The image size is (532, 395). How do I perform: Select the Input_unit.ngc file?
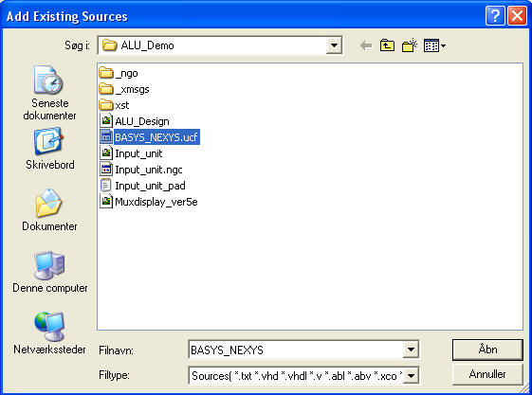tap(141, 170)
